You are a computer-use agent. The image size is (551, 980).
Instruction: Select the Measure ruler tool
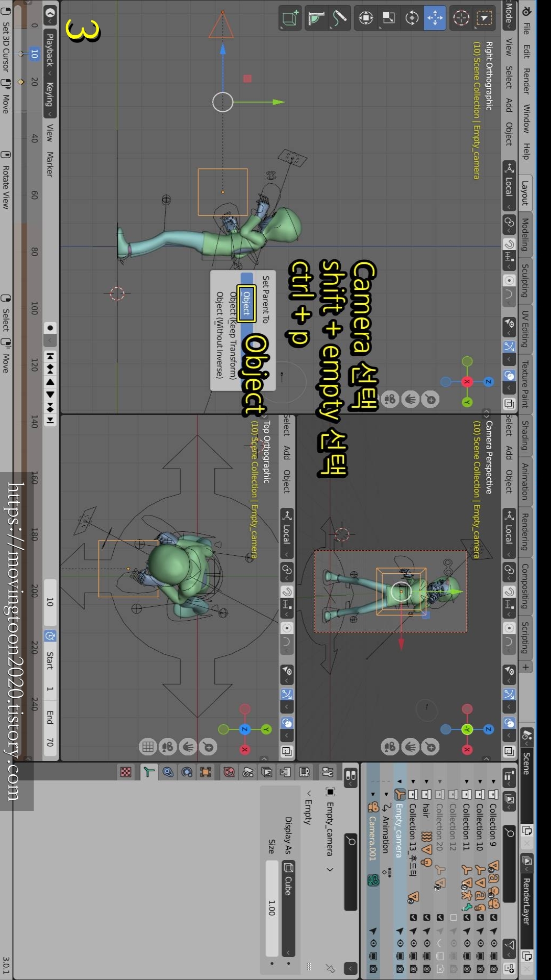pos(316,18)
